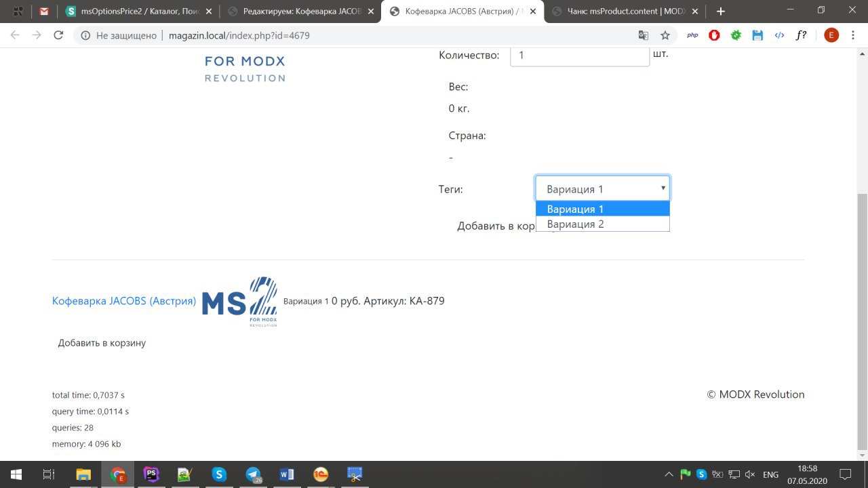Open Telegram from the taskbar
Image resolution: width=868 pixels, height=488 pixels.
tap(253, 474)
